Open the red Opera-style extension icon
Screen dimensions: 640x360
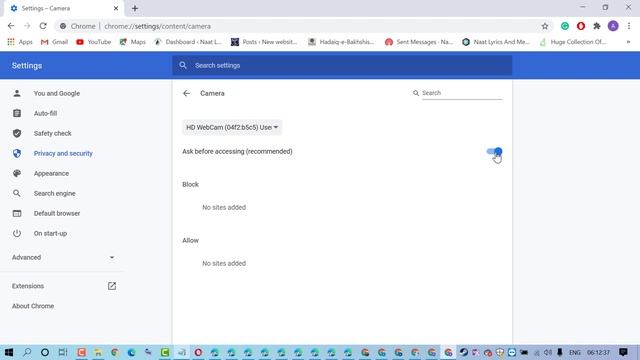(581, 26)
